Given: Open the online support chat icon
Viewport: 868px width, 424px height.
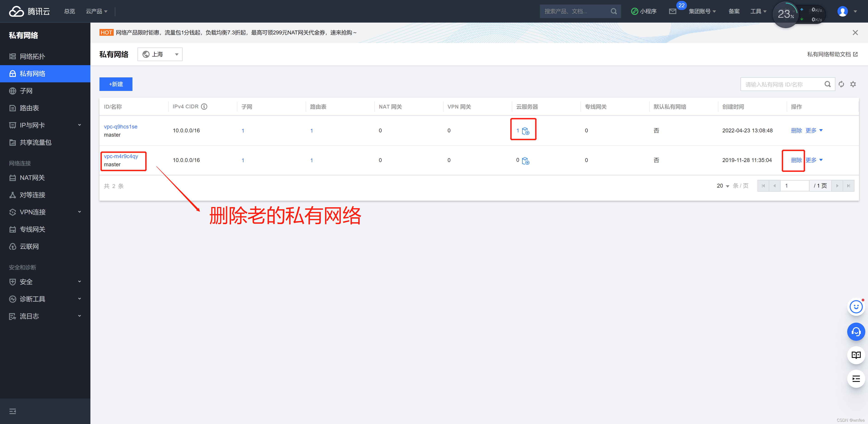Looking at the screenshot, I should tap(856, 332).
